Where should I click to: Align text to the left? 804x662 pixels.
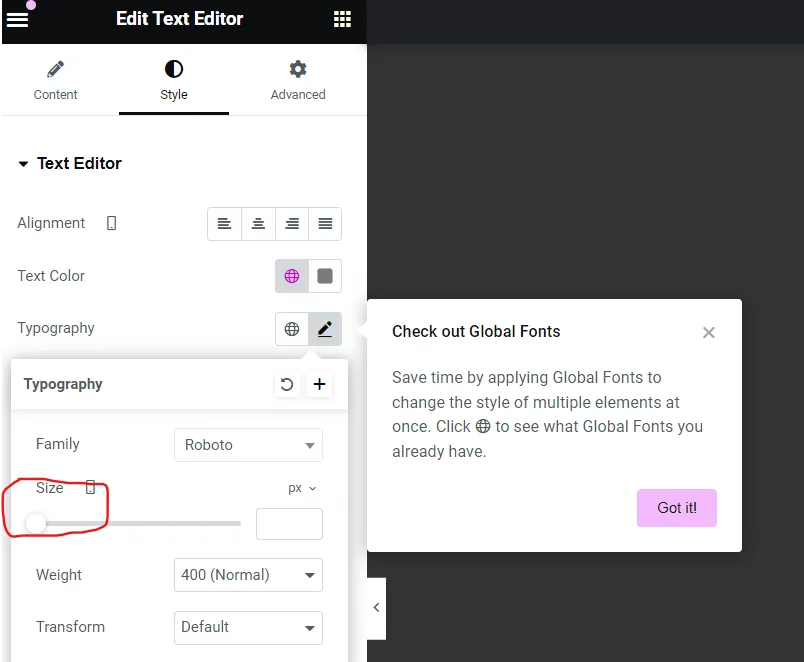pyautogui.click(x=224, y=223)
